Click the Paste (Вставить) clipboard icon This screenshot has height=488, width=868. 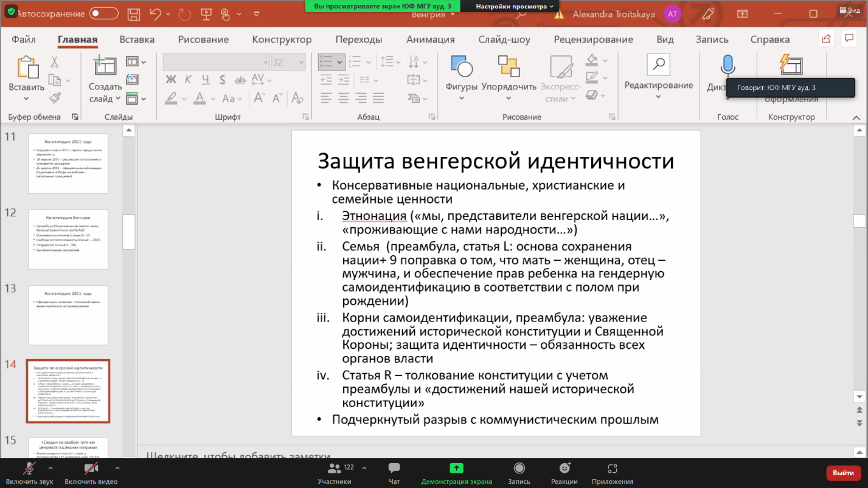(x=27, y=67)
